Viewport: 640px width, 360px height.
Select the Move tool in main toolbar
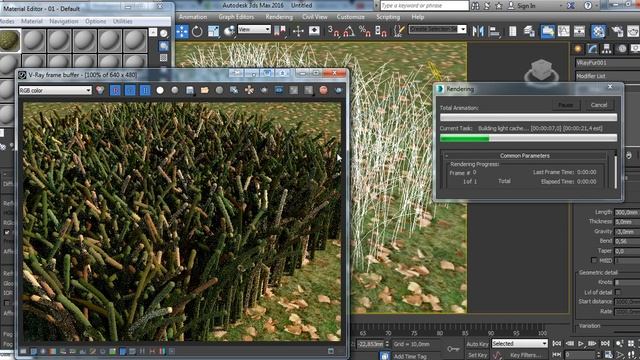click(182, 31)
